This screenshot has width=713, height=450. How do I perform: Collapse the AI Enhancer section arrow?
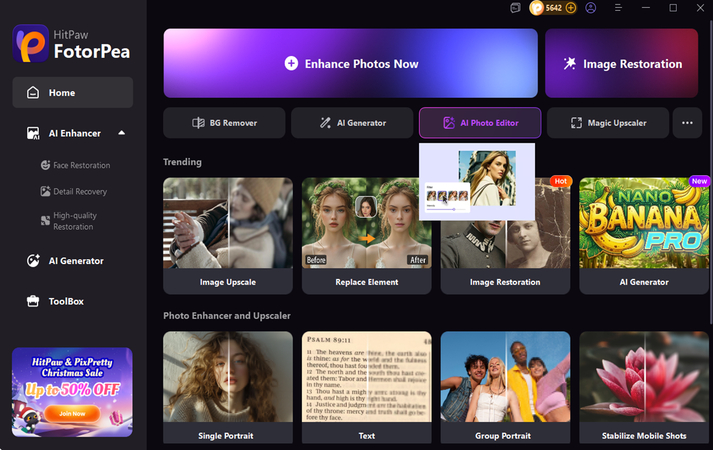(121, 133)
